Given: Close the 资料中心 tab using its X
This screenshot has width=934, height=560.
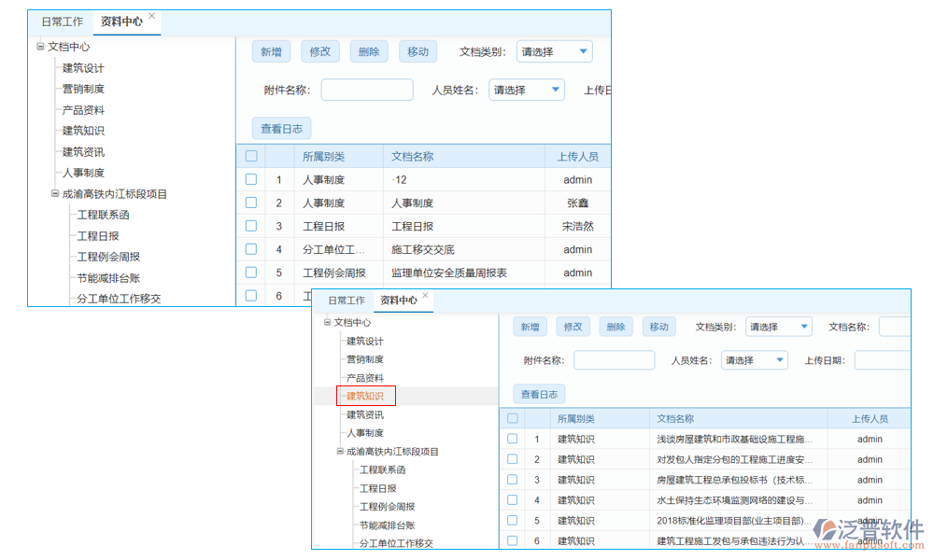Looking at the screenshot, I should (x=426, y=294).
